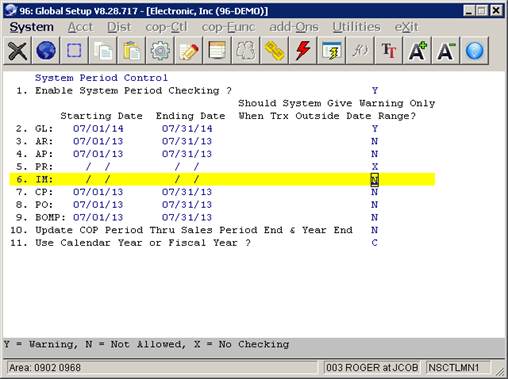Open the cop-Ctl menu
Image resolution: width=508 pixels, height=379 pixels.
(166, 27)
